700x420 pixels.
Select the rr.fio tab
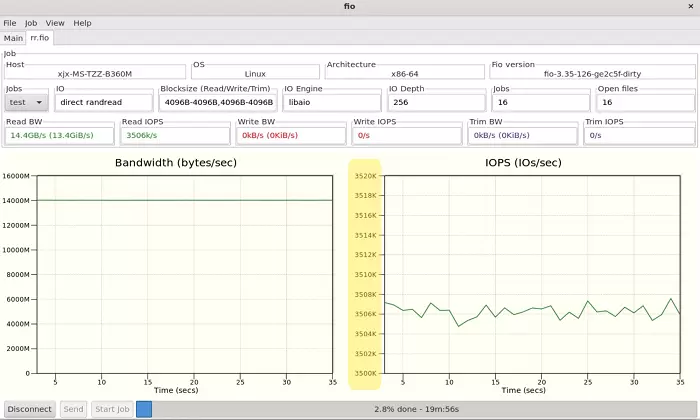[x=41, y=38]
